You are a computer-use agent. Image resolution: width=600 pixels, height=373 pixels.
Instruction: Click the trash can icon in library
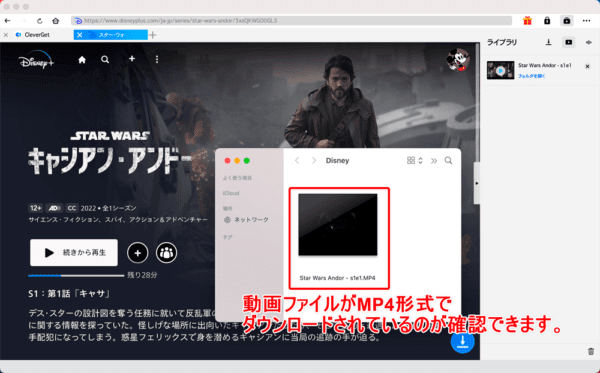click(x=591, y=351)
